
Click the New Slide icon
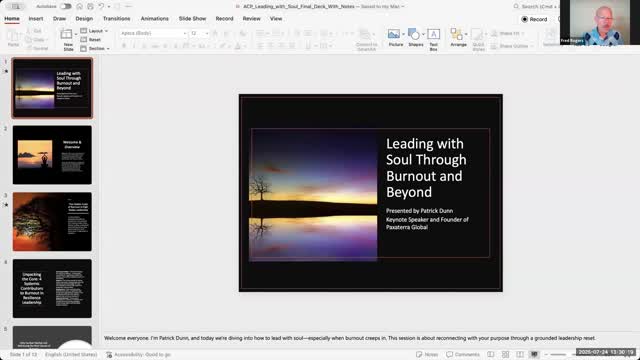click(67, 35)
